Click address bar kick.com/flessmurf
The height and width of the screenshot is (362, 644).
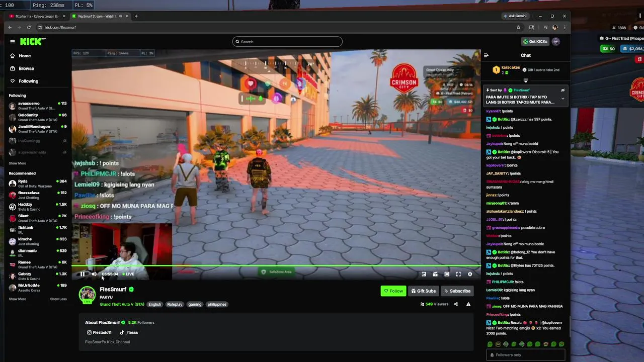(60, 27)
